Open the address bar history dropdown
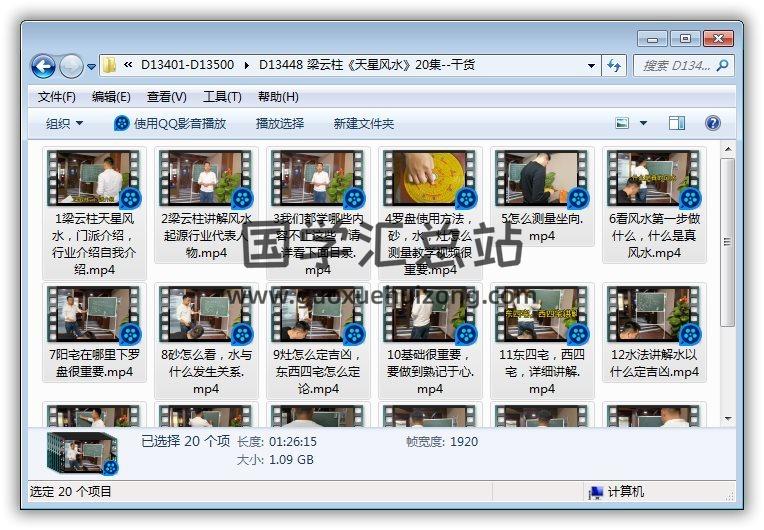The width and height of the screenshot is (764, 530). [591, 65]
